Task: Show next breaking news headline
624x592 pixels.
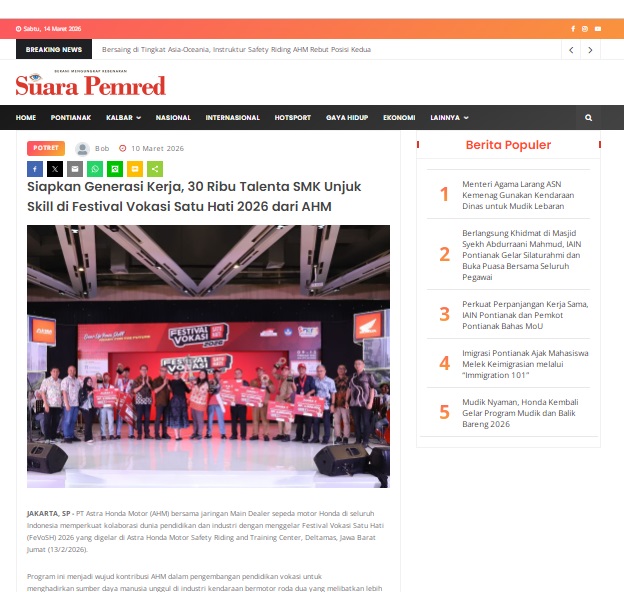Action: pyautogui.click(x=591, y=49)
